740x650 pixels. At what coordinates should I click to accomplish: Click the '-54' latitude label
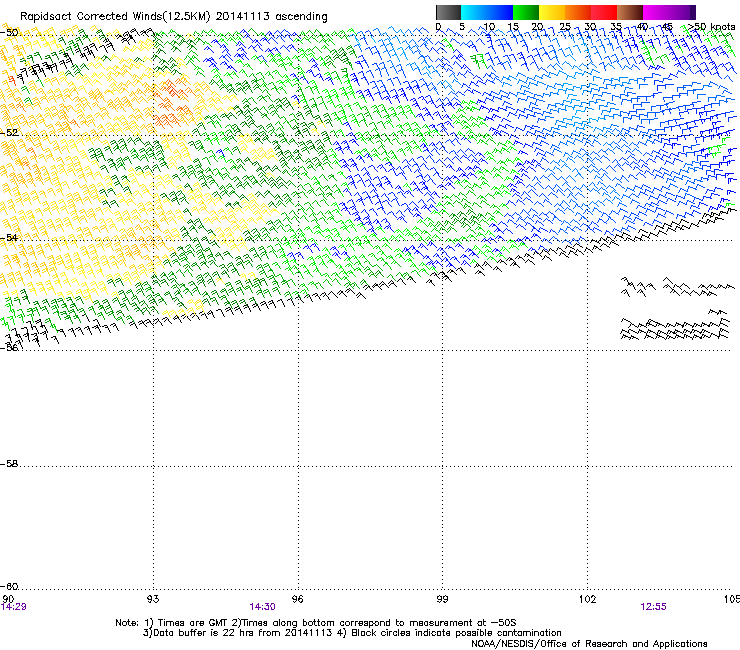(x=9, y=237)
